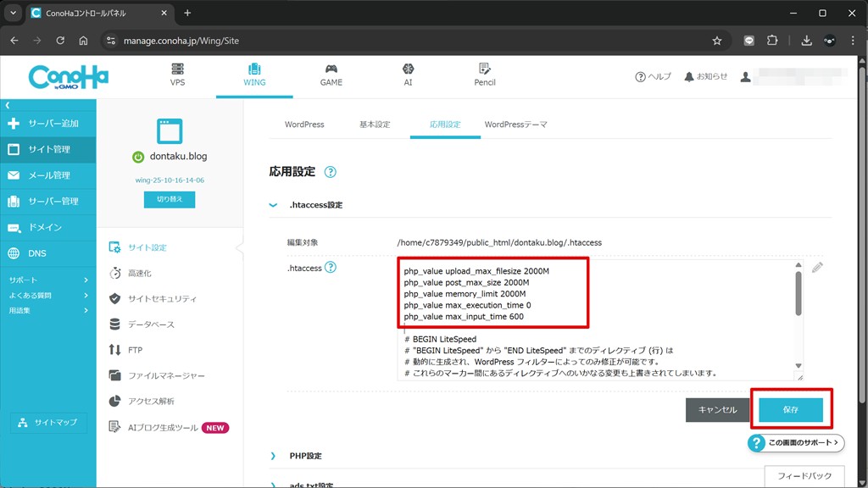
Task: Click help icon beside 応用設定 heading
Action: tap(331, 172)
